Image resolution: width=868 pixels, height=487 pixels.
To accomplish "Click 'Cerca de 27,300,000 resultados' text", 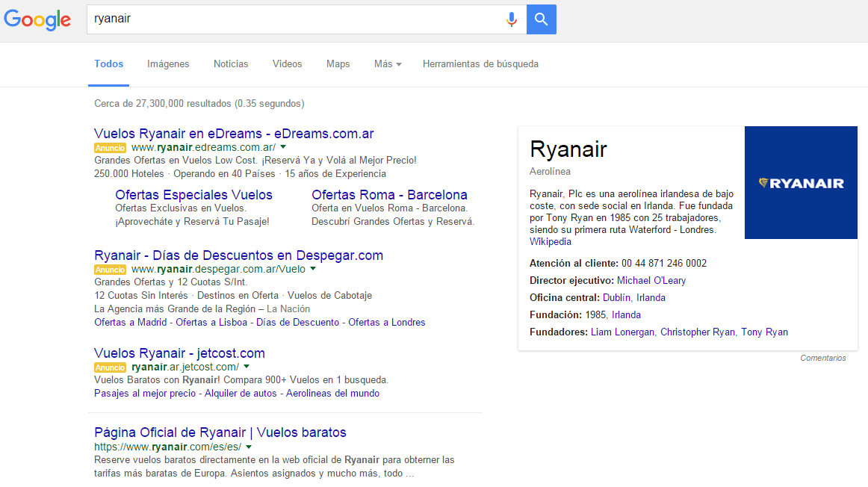I will point(163,104).
